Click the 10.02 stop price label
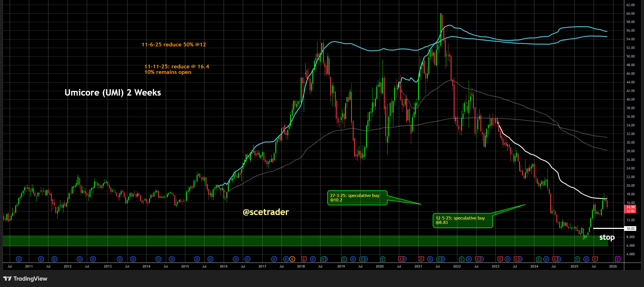Image resolution: width=644 pixels, height=287 pixels. [x=630, y=229]
